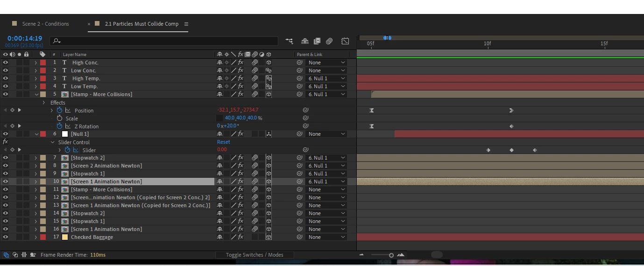Toggle the Shy layers hide switch
Image resolution: width=644 pixels, height=266 pixels.
[x=305, y=41]
